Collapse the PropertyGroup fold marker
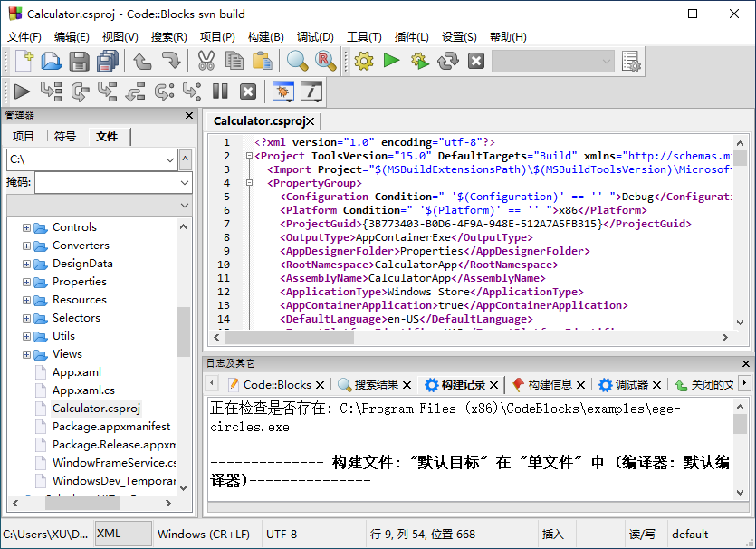 pyautogui.click(x=249, y=183)
